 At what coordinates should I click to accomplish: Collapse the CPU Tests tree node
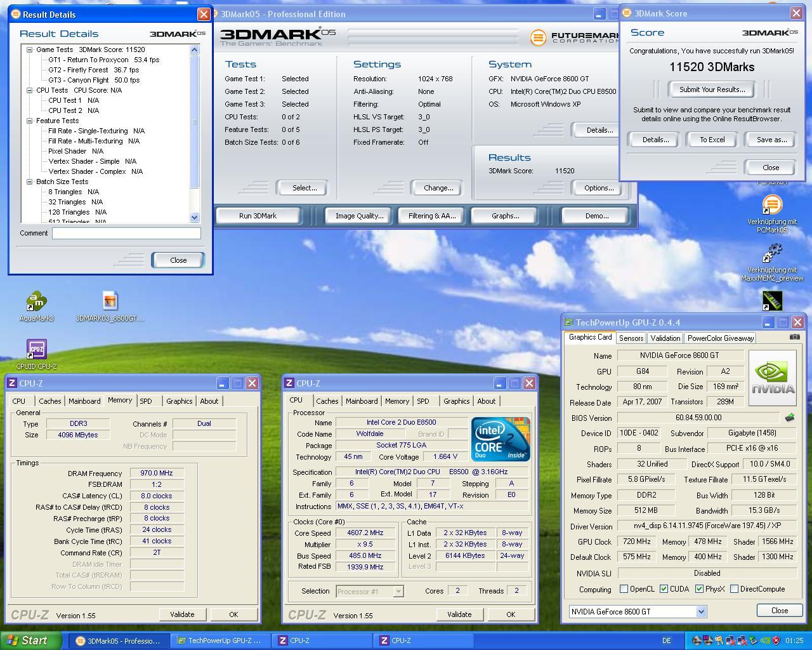29,90
